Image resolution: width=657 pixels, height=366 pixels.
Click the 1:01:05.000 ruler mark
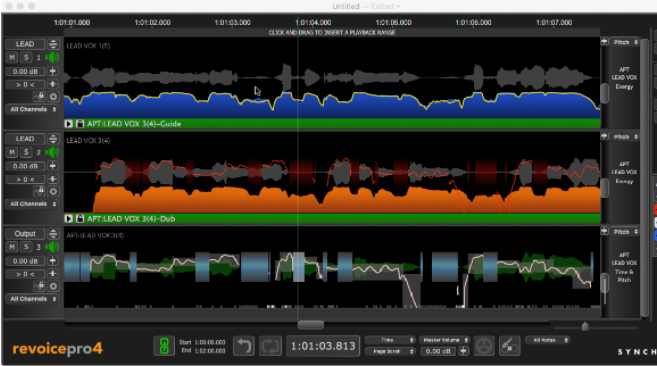(393, 22)
